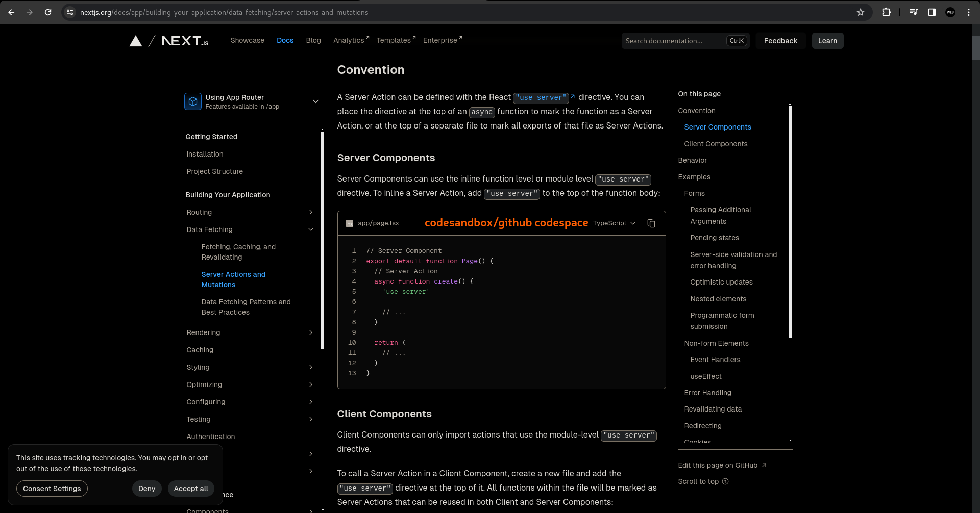Jump to Pending states in page outline
980x513 pixels.
coord(715,238)
